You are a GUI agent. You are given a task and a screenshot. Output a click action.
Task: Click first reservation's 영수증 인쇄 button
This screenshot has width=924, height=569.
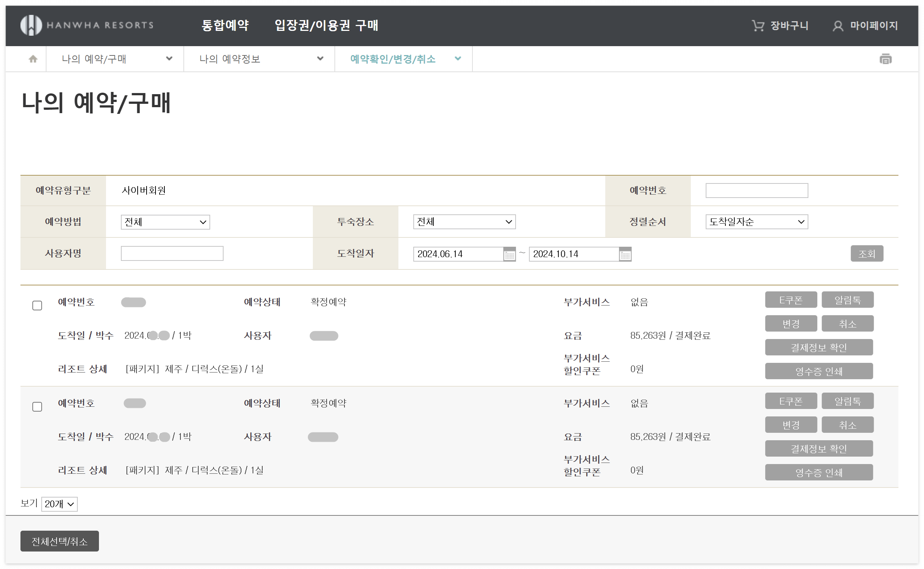tap(818, 371)
